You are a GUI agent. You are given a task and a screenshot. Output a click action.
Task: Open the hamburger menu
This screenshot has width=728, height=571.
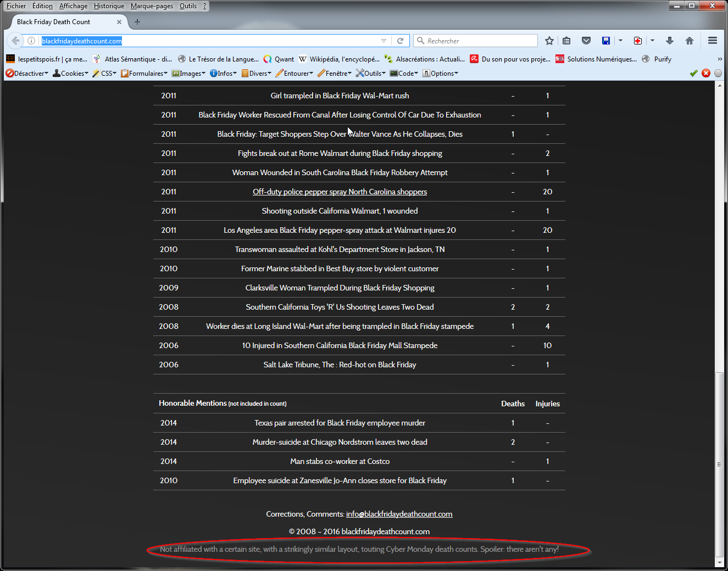713,41
